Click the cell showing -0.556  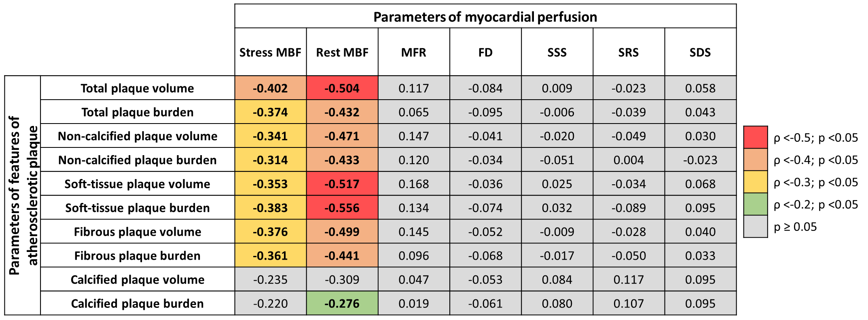342,208
